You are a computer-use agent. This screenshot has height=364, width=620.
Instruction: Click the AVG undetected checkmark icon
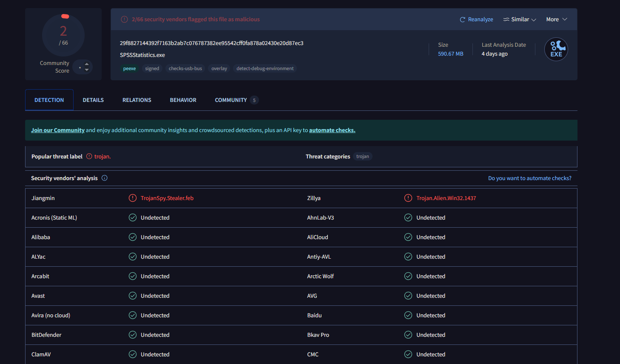coord(408,296)
